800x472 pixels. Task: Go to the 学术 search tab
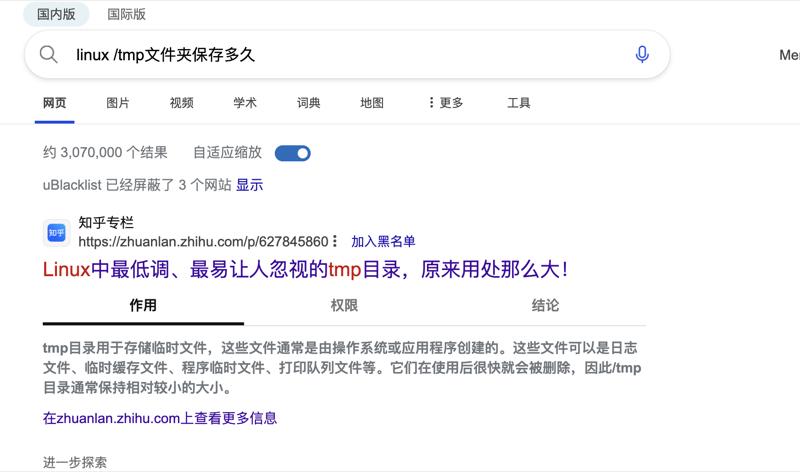tap(245, 103)
